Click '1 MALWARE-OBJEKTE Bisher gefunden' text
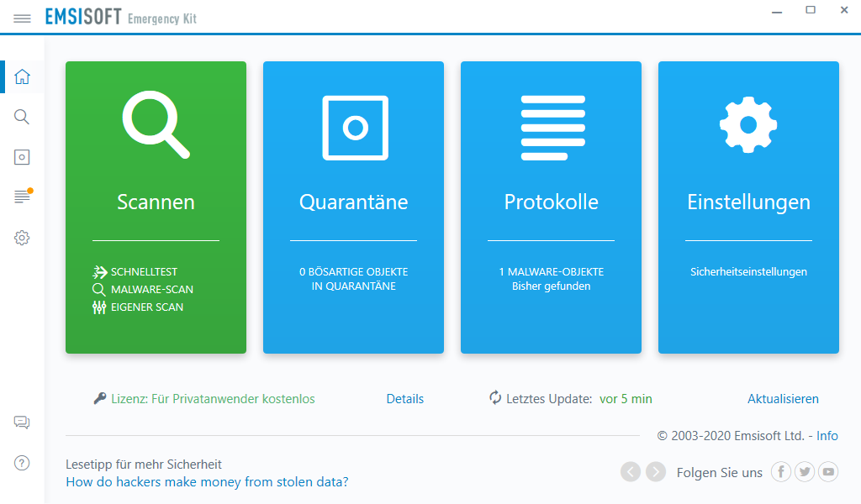861x504 pixels. click(552, 279)
